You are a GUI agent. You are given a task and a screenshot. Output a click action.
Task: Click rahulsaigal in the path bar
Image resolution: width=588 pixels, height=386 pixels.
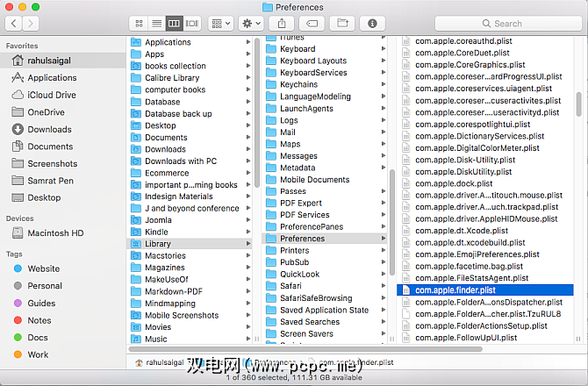[160, 362]
